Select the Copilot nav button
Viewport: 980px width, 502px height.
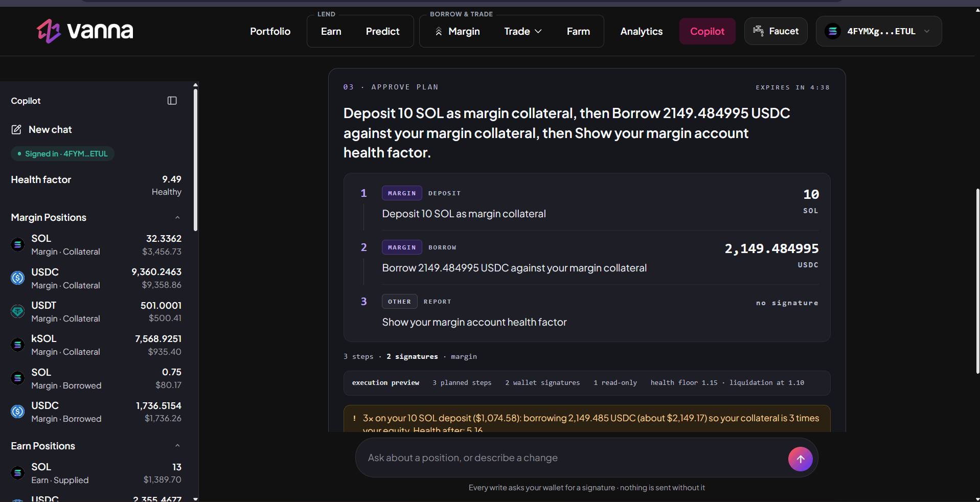pos(708,31)
